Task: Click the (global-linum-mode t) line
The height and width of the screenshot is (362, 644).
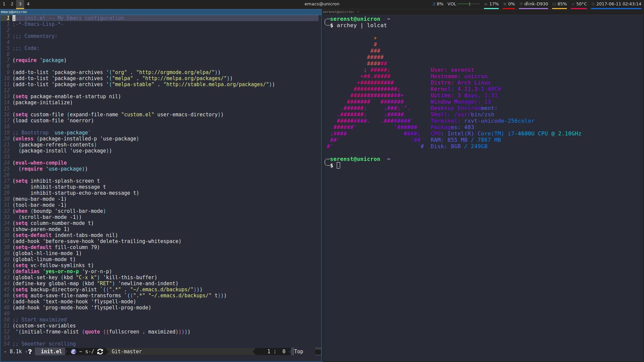Action: (44, 259)
